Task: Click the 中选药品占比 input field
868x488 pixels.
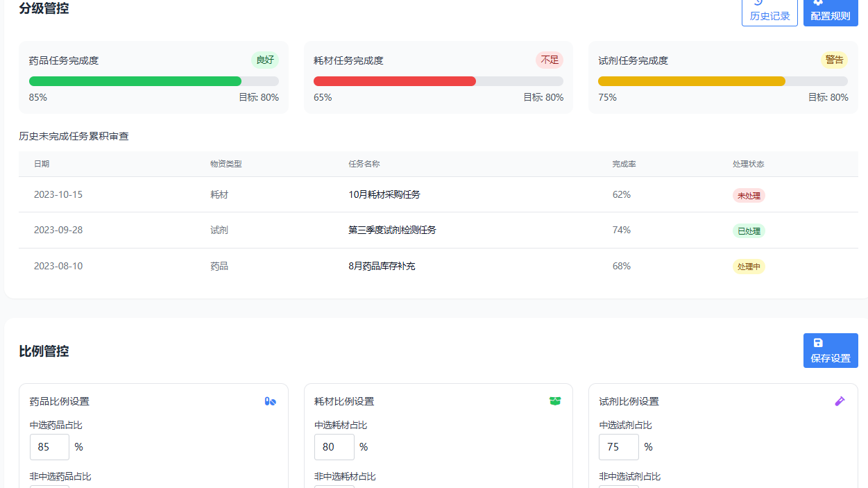Action: 49,447
